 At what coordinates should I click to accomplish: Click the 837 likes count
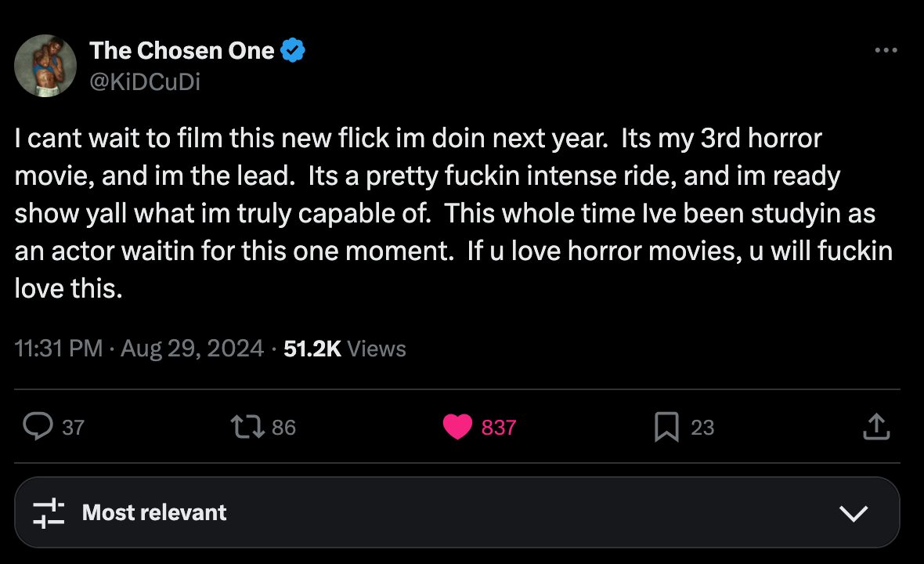499,427
